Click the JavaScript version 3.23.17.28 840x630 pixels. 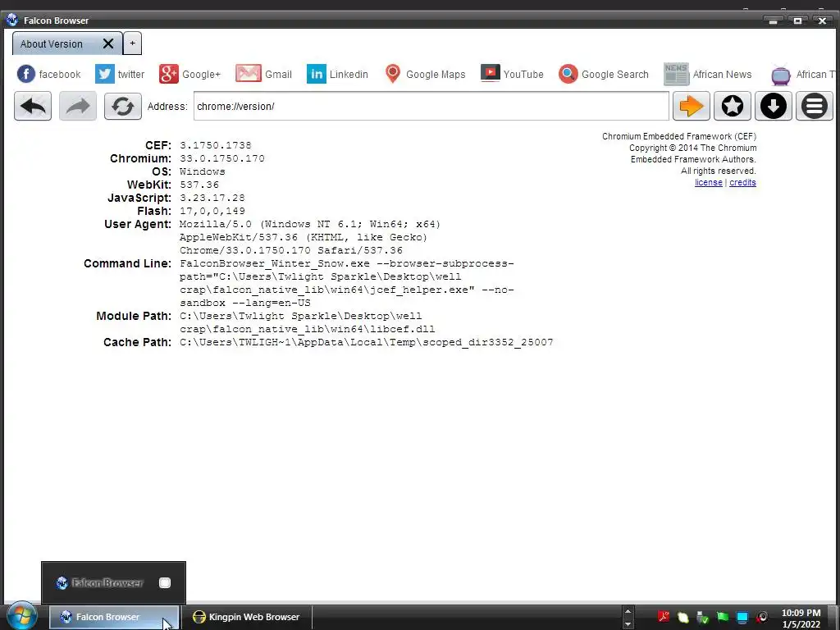click(212, 198)
